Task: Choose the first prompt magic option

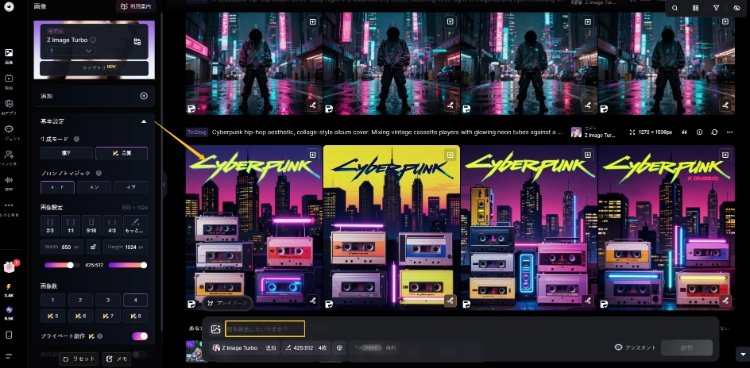Action: (x=57, y=188)
